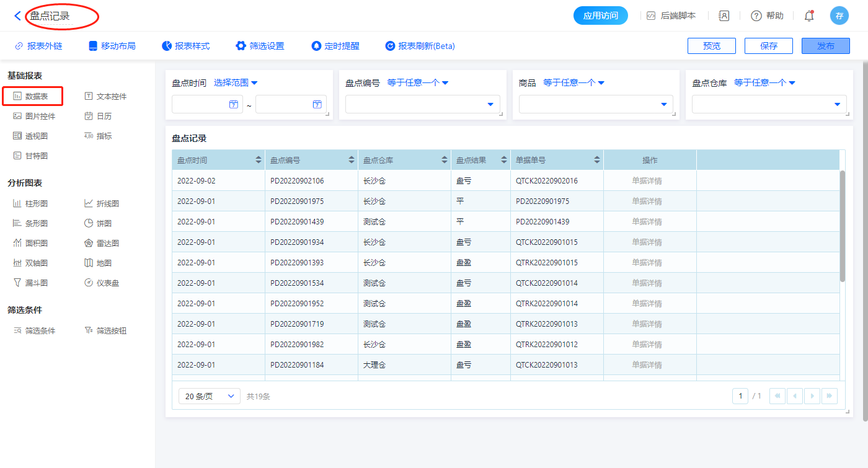This screenshot has height=468, width=868.
Task: Open 报表样式 in the toolbar
Action: [185, 46]
